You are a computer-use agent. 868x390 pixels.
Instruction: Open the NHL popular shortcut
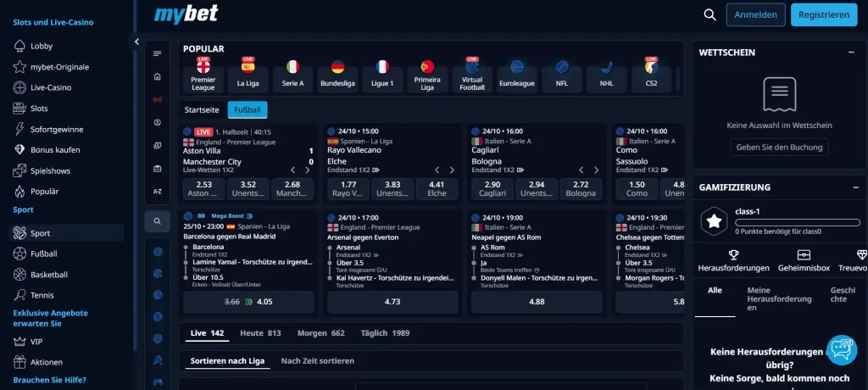(606, 75)
